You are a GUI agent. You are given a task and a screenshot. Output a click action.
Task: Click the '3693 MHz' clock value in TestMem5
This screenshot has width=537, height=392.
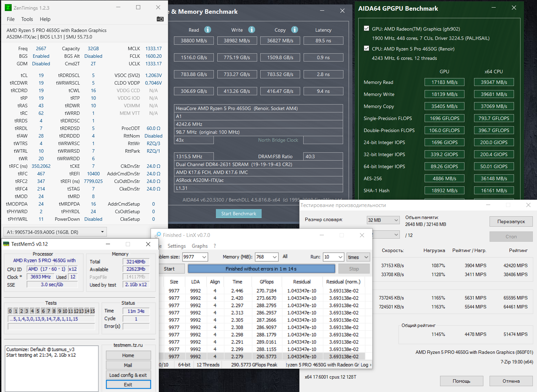pos(41,277)
